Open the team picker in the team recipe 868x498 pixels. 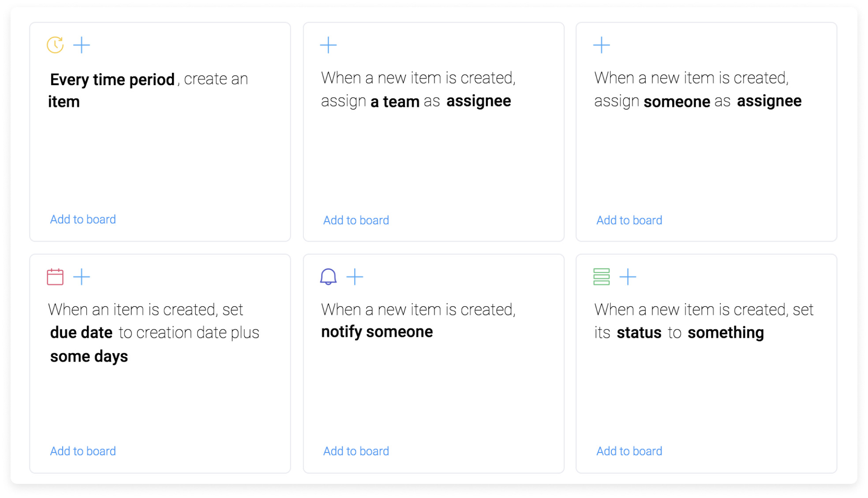394,101
